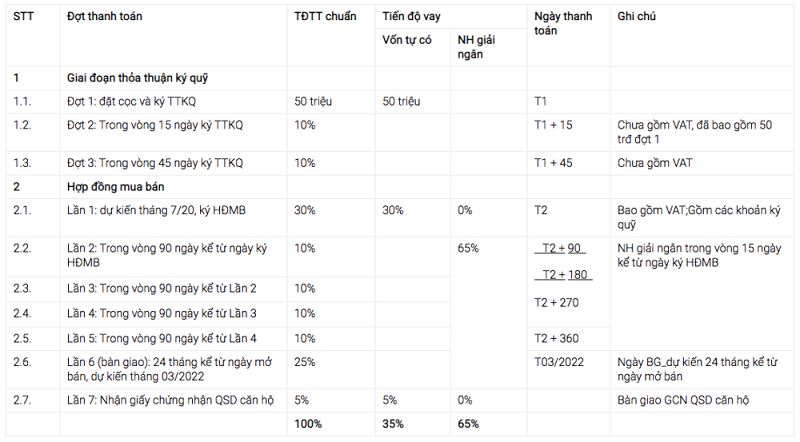The image size is (800, 442).
Task: Click the STT column header
Action: point(23,18)
